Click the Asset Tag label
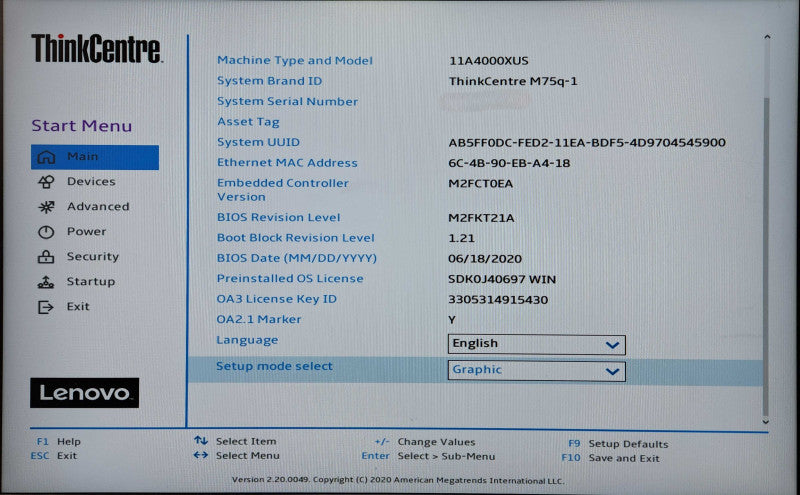Image resolution: width=800 pixels, height=495 pixels. 248,122
